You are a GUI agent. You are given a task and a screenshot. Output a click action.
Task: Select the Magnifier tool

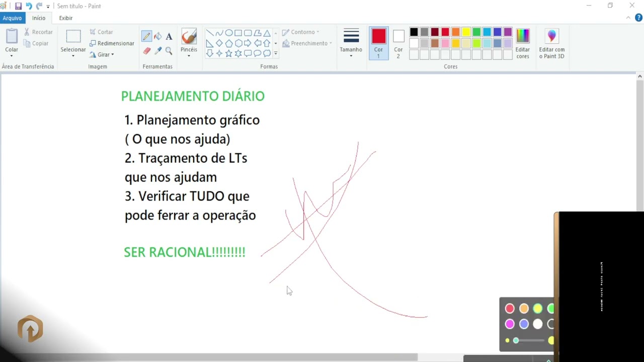169,51
